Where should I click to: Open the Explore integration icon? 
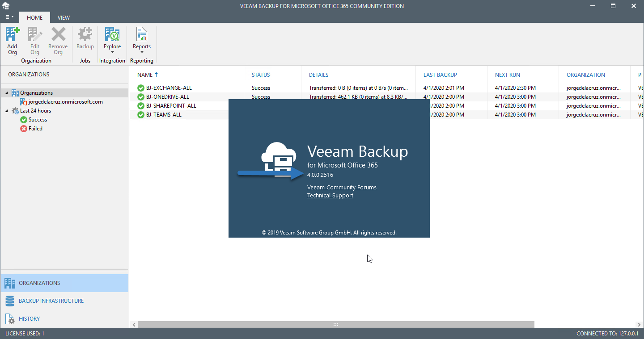click(112, 34)
